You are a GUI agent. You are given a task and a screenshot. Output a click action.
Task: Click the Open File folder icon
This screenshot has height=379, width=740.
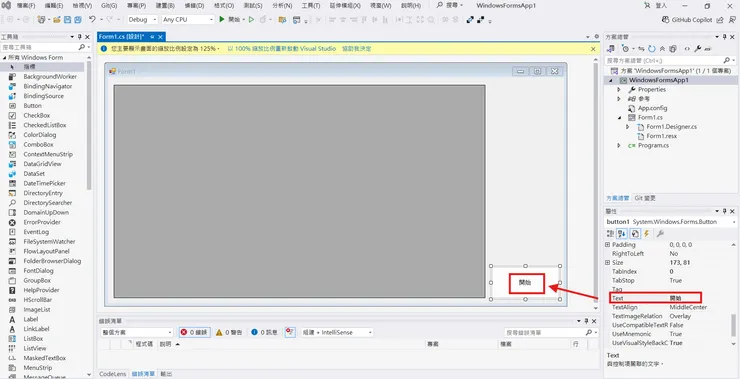[x=57, y=20]
